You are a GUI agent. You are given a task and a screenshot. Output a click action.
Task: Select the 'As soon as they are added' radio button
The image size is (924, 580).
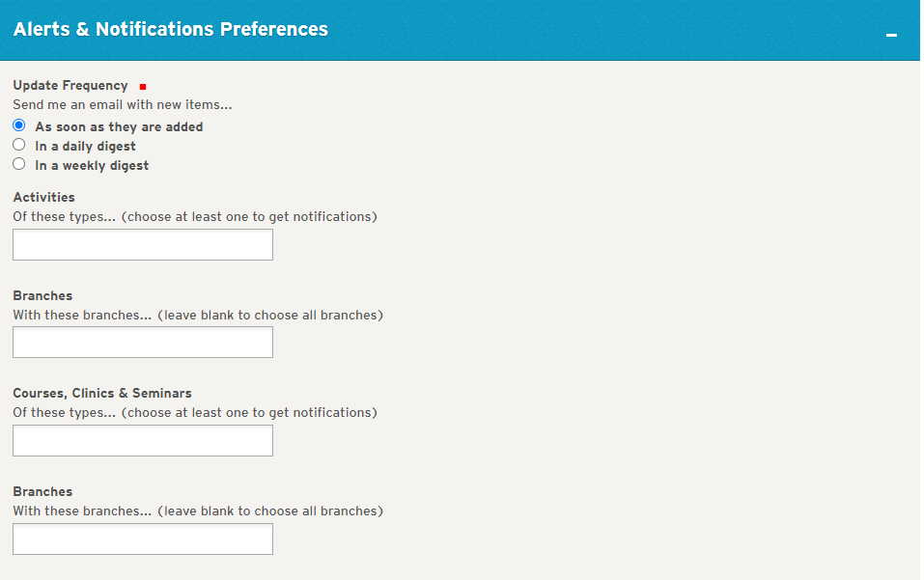point(19,125)
